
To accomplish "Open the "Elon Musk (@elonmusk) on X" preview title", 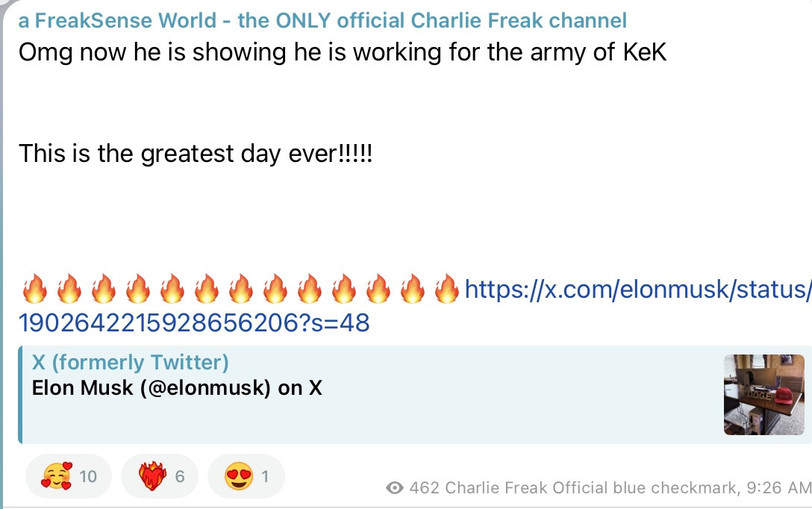I will (177, 388).
